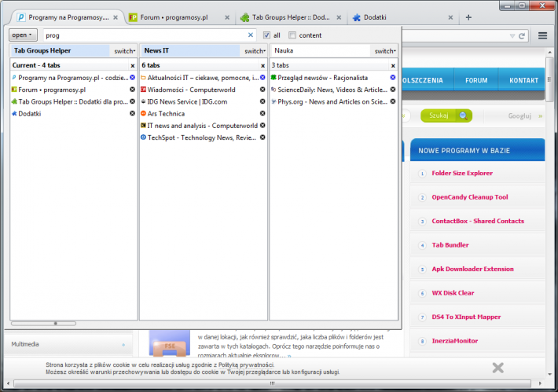Viewport: 558px width, 392px height.
Task: Open the WX Disk Clear link
Action: tap(453, 293)
